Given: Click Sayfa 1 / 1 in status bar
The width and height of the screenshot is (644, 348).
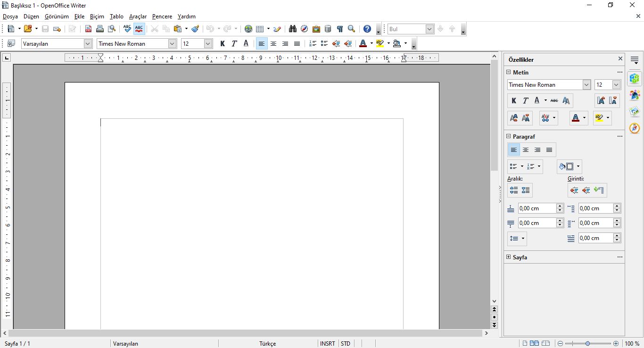Looking at the screenshot, I should point(17,344).
